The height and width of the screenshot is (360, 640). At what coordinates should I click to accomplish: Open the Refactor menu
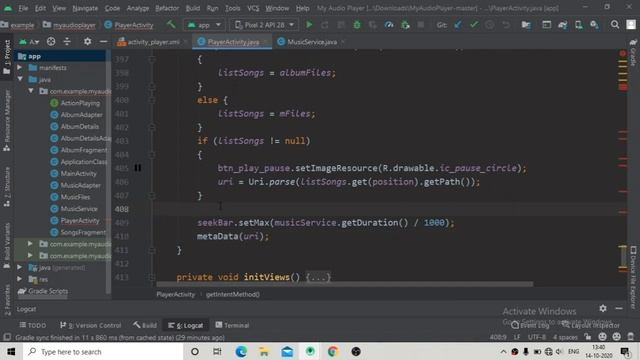(167, 8)
